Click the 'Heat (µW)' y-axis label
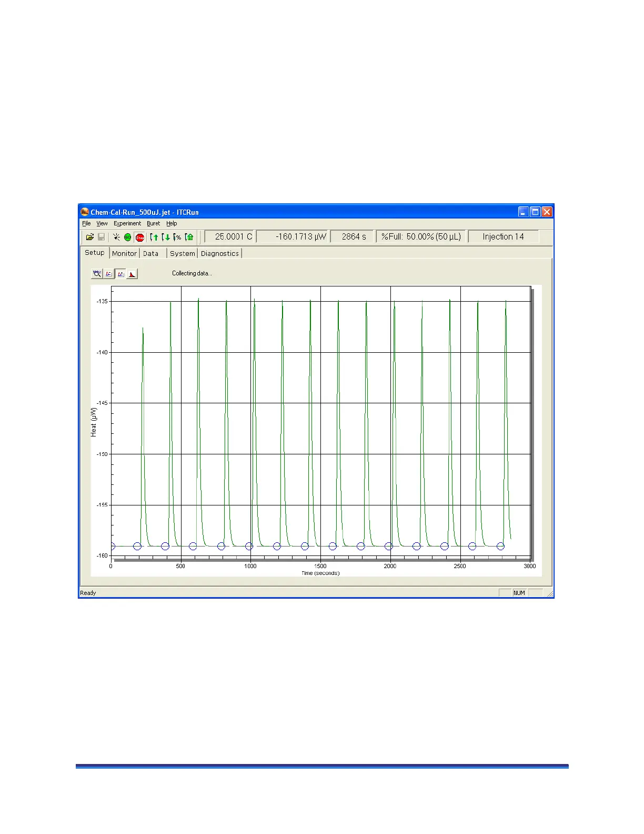Screen dimensions: 644x834 click(x=94, y=422)
